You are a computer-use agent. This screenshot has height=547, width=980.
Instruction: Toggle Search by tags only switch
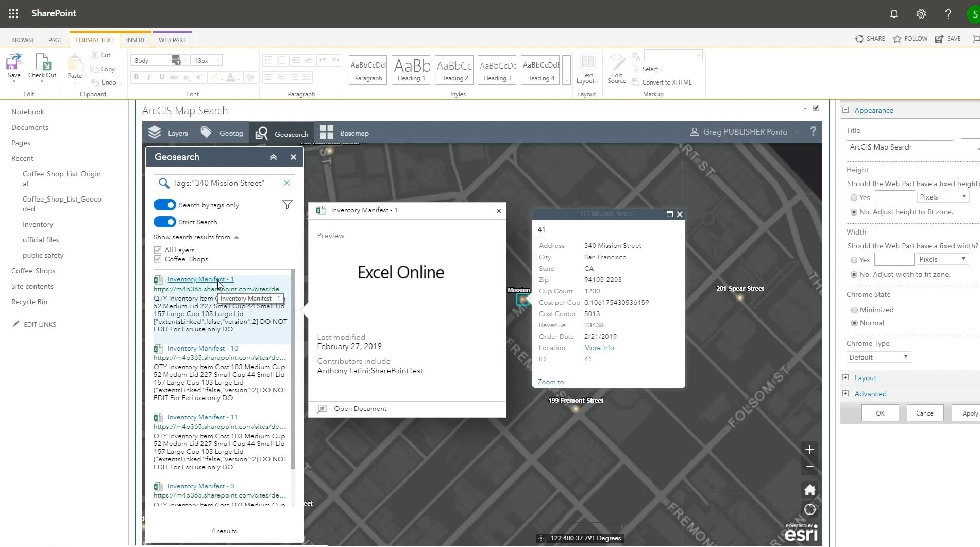(165, 205)
